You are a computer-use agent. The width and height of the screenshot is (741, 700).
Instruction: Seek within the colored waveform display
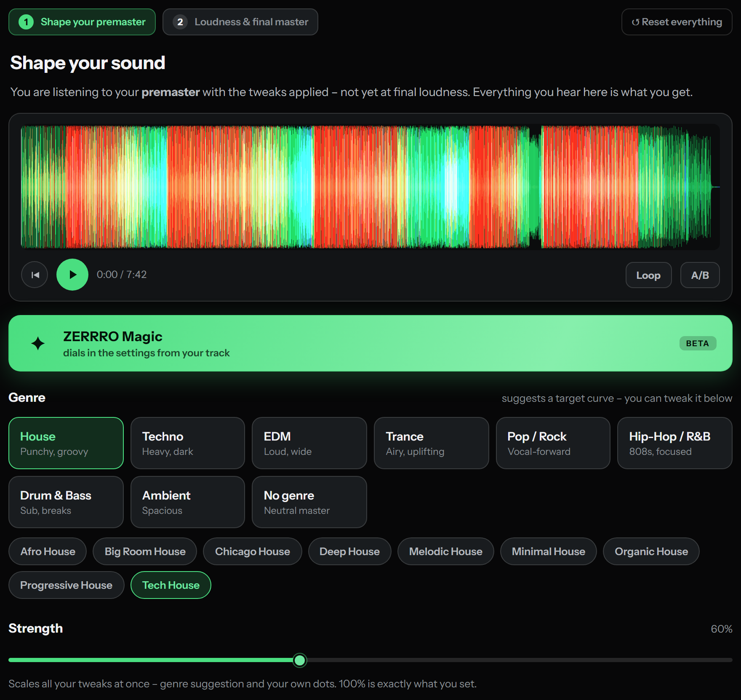point(370,187)
